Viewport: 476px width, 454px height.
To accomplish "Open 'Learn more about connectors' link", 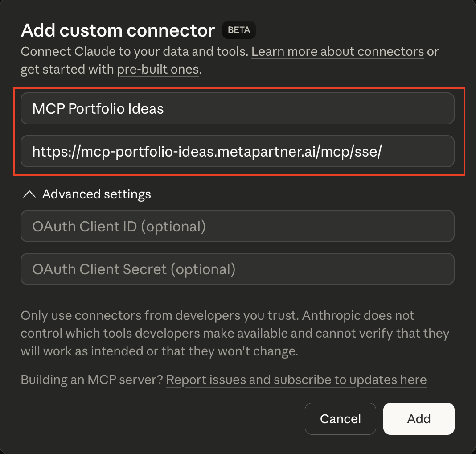I will pyautogui.click(x=337, y=52).
